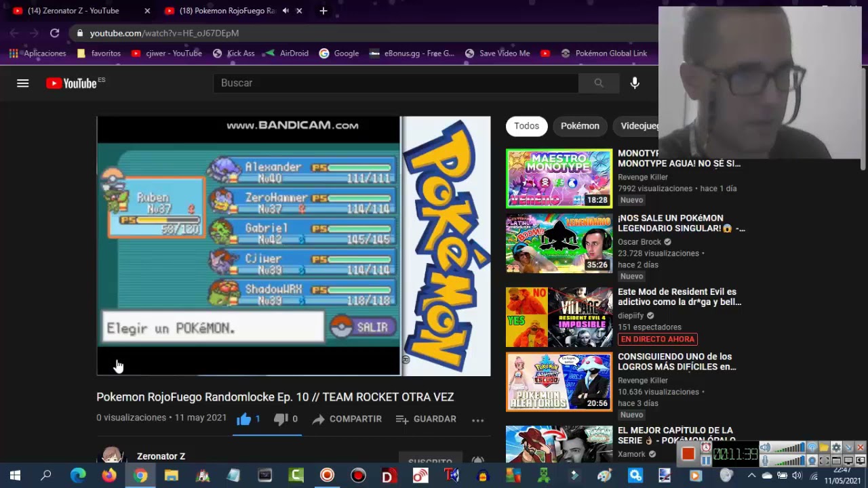868x488 pixels.
Task: Open Windows Start menu
Action: 15,475
